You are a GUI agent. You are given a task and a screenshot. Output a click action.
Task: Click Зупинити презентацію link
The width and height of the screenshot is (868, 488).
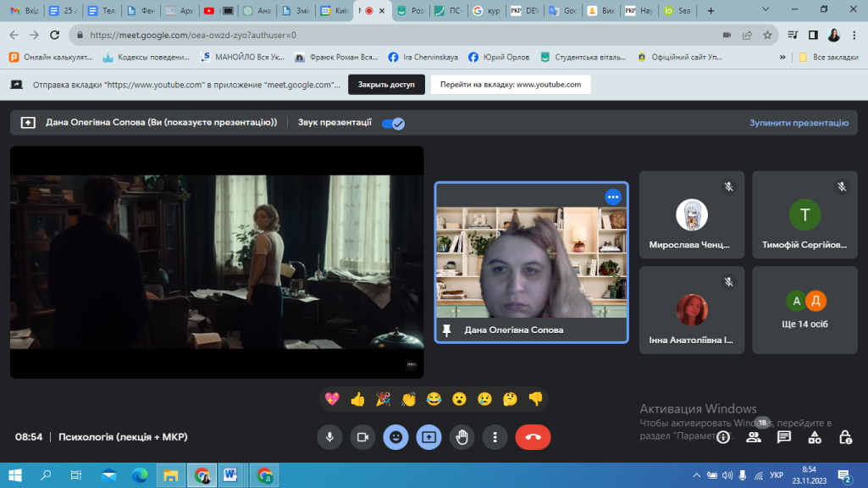pos(799,123)
